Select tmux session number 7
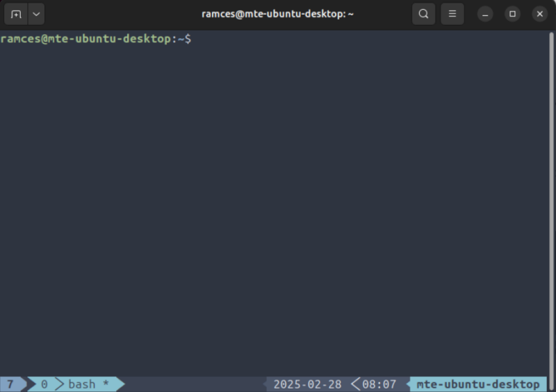556x392 pixels. click(10, 384)
